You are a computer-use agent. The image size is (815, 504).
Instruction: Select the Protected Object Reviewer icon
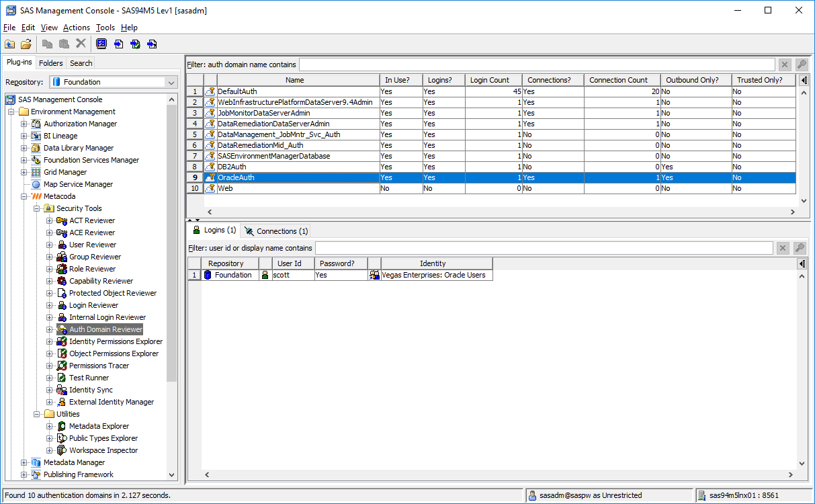click(62, 293)
